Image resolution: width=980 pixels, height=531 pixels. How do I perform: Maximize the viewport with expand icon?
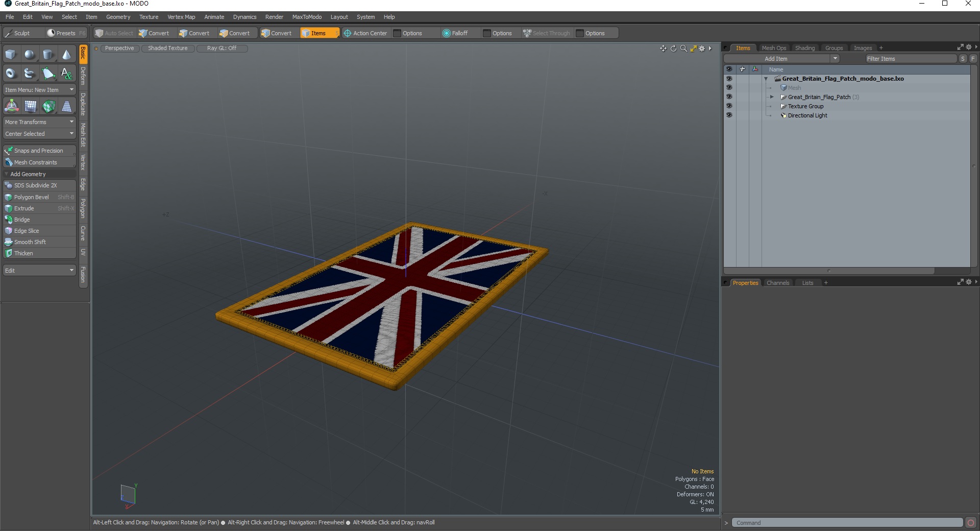(x=693, y=49)
